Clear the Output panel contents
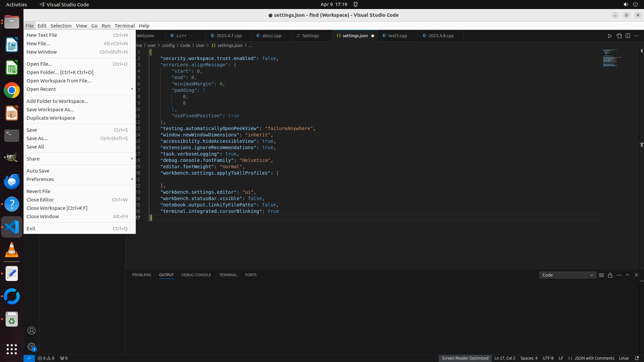 click(x=601, y=275)
